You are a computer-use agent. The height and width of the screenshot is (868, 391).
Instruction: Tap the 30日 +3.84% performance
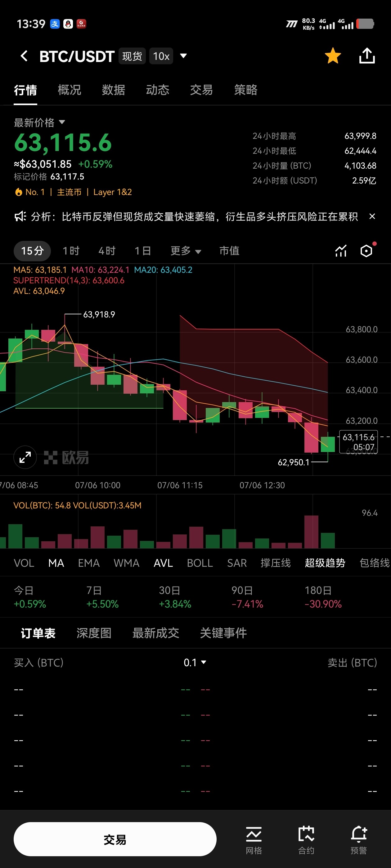click(175, 597)
